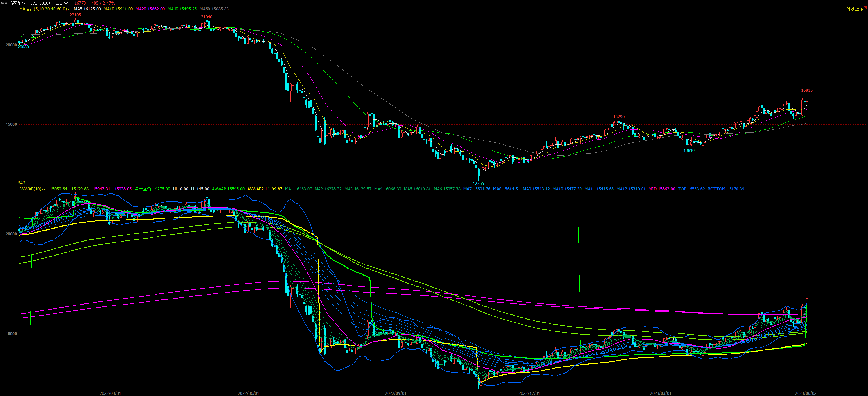The image size is (868, 396).
Task: Click the 16815 latest high price marker
Action: point(807,90)
